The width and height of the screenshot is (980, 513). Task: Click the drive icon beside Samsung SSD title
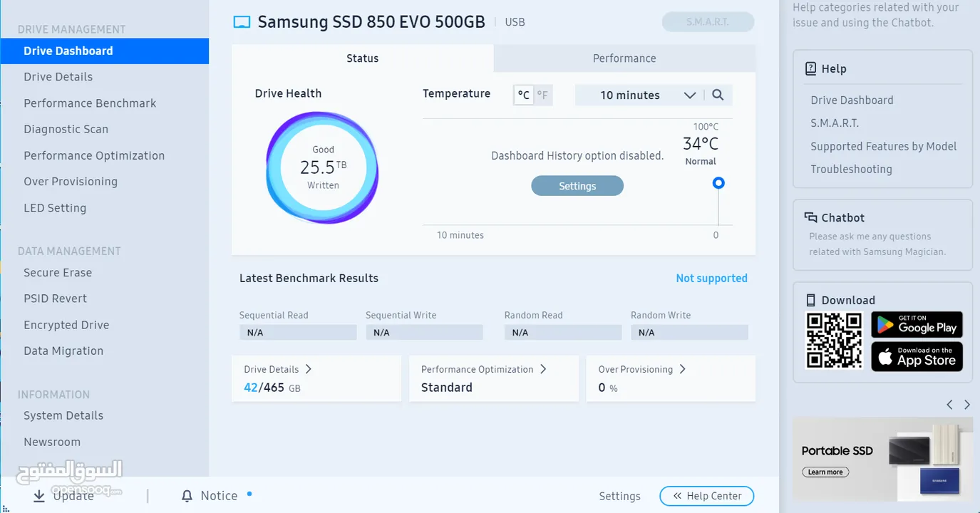(242, 22)
